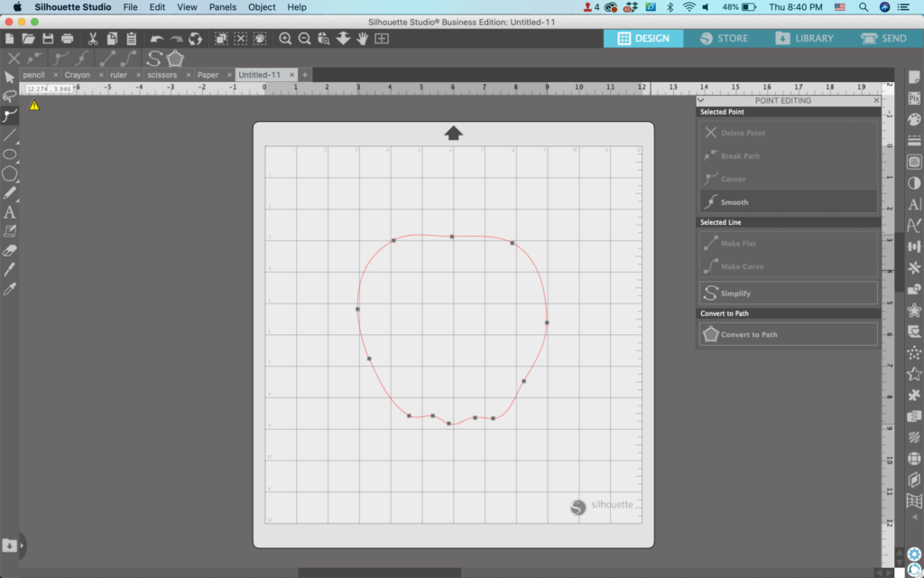Pick the Eyedropper tool

pyautogui.click(x=9, y=289)
